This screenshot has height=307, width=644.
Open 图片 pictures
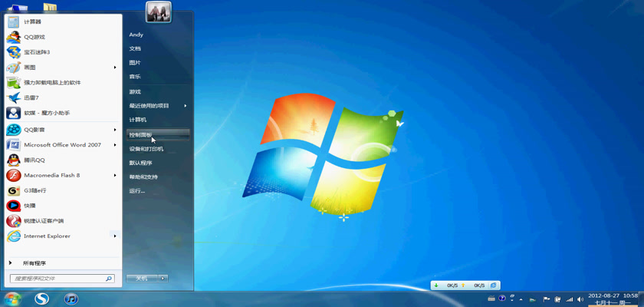[135, 63]
